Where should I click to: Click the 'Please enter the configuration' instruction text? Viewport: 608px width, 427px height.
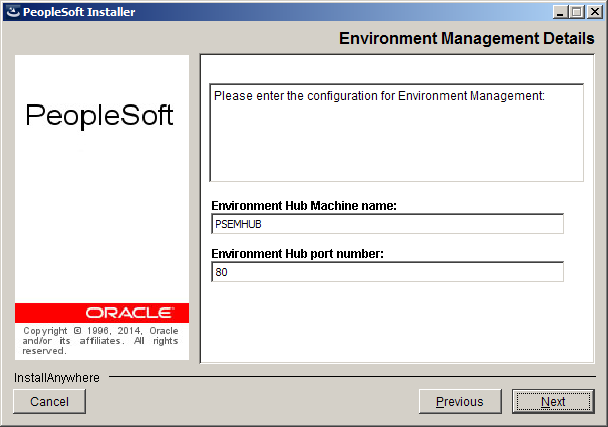(x=379, y=95)
